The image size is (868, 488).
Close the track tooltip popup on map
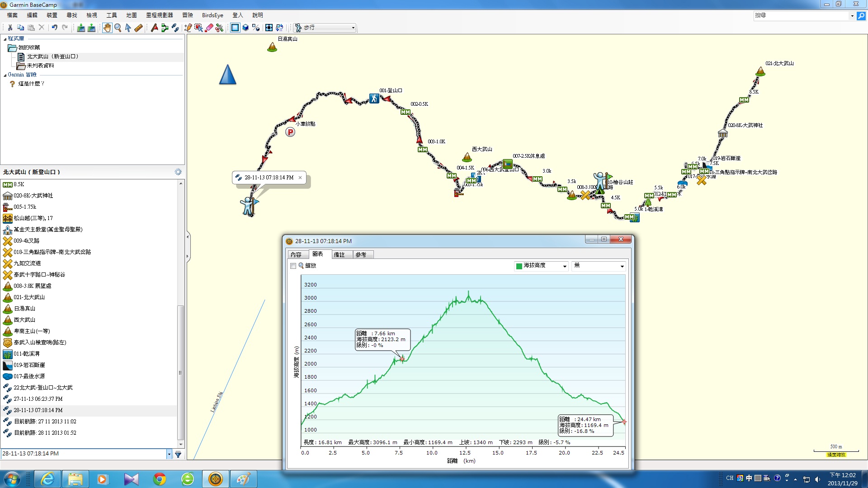coord(300,178)
